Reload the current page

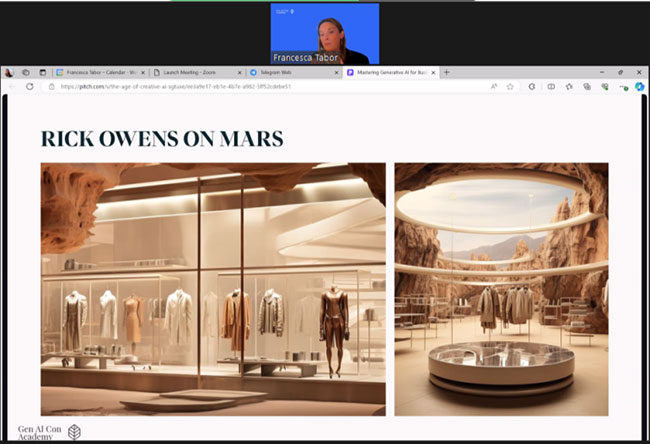[30, 87]
